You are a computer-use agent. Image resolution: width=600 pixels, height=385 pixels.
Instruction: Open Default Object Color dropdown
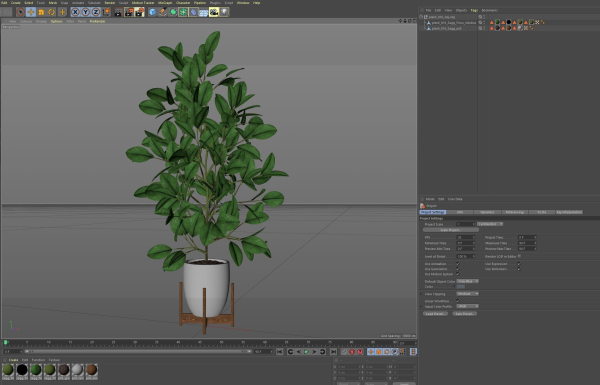(x=467, y=281)
